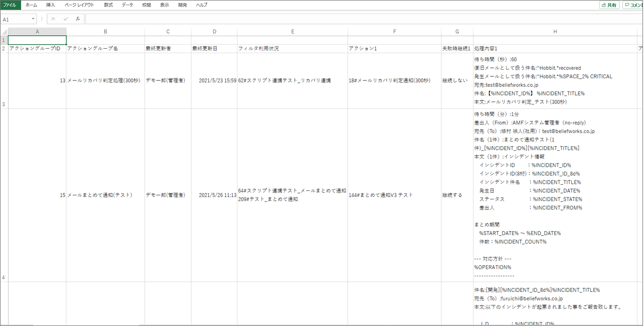Select date cell 2021/5/26 11:13

point(214,195)
